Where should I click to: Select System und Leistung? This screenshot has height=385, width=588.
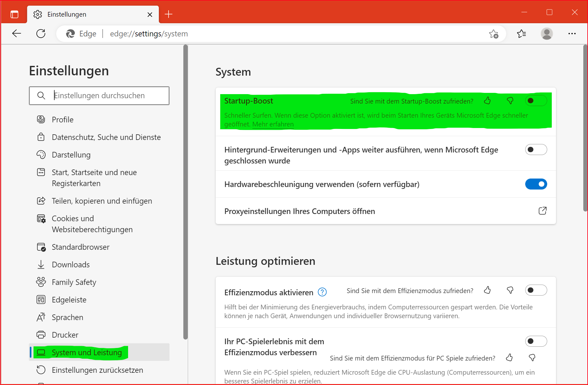point(99,352)
